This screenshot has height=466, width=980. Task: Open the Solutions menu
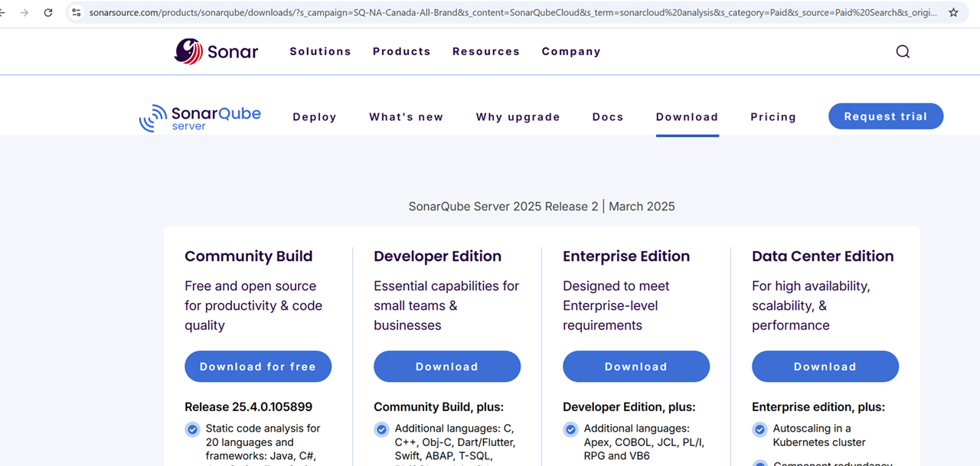320,51
